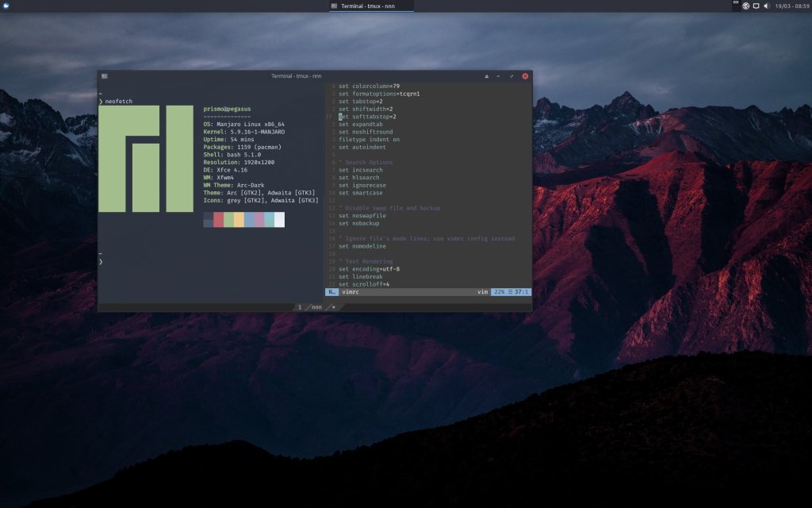This screenshot has width=812, height=508.
Task: Open the Xfce applications menu icon
Action: point(6,6)
